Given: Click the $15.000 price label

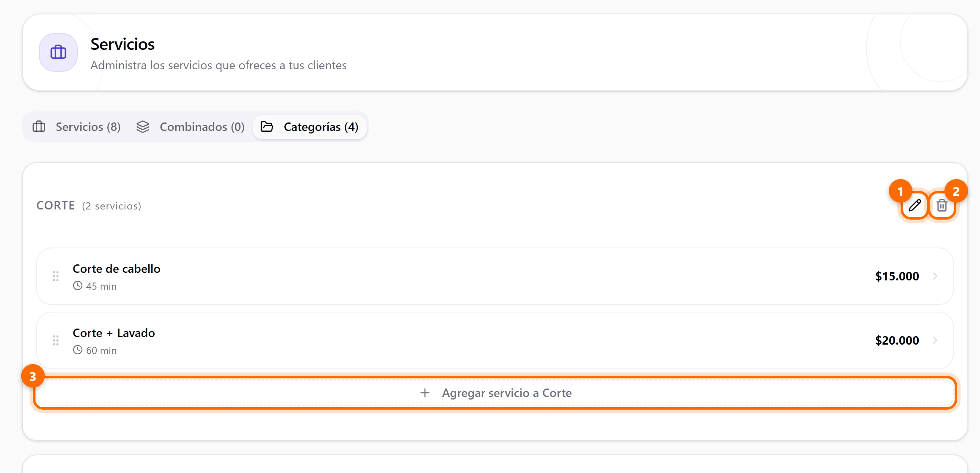Looking at the screenshot, I should (x=897, y=276).
